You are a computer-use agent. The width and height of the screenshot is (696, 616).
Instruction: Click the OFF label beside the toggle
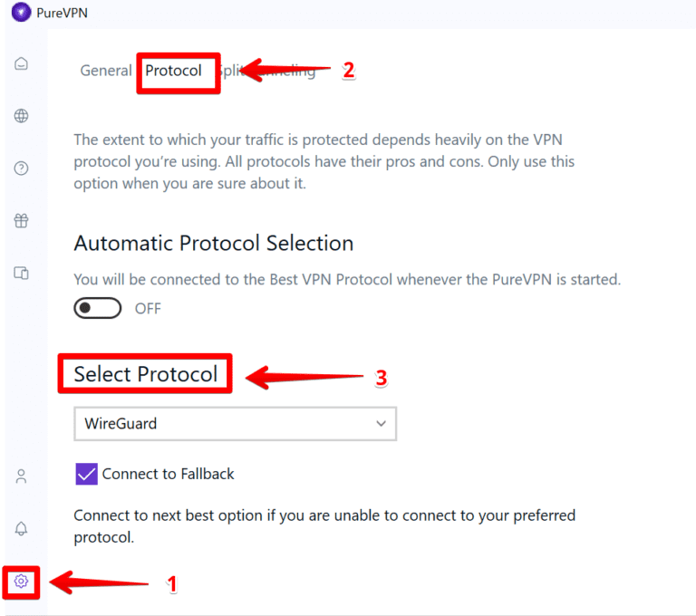pos(148,309)
